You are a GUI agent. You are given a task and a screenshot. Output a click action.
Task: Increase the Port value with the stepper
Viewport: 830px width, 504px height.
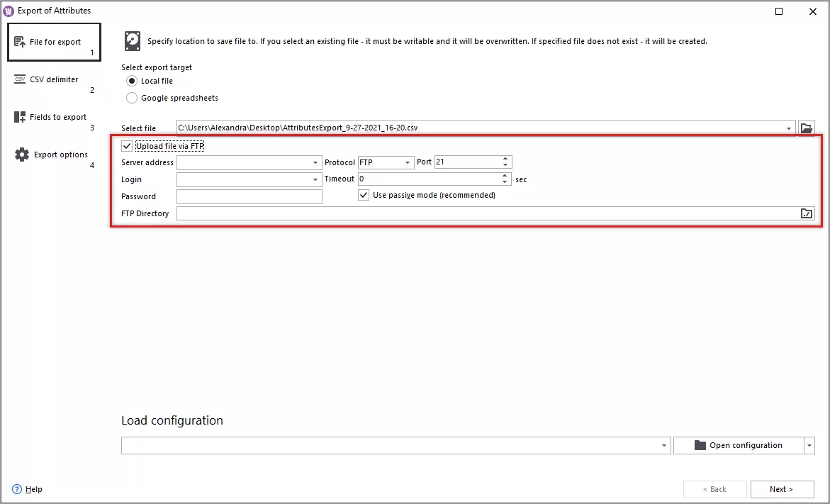pos(506,158)
